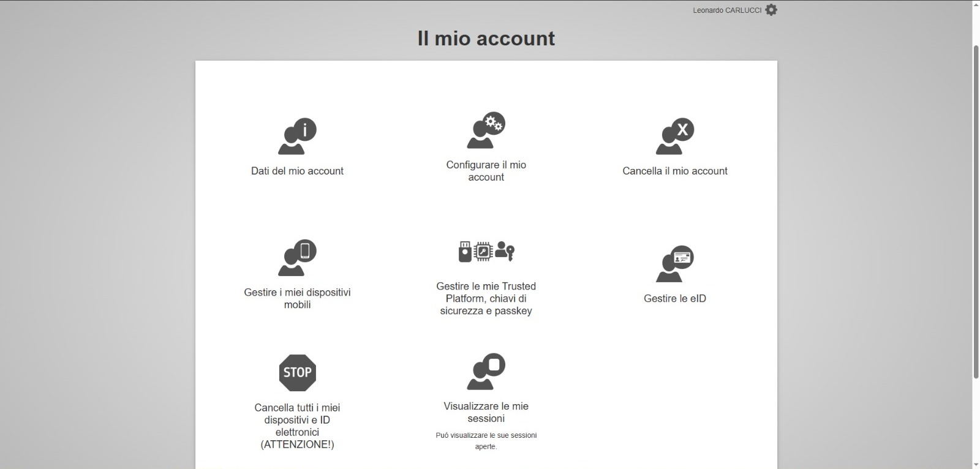The height and width of the screenshot is (469, 980).
Task: Open 'Gestire le mie Trusted Platform' link
Action: click(x=486, y=298)
